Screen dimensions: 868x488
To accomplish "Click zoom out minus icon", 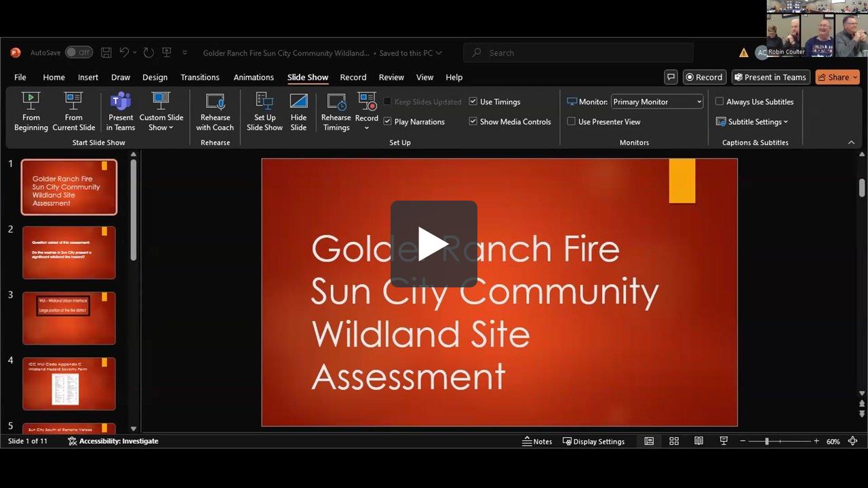I will (x=743, y=441).
